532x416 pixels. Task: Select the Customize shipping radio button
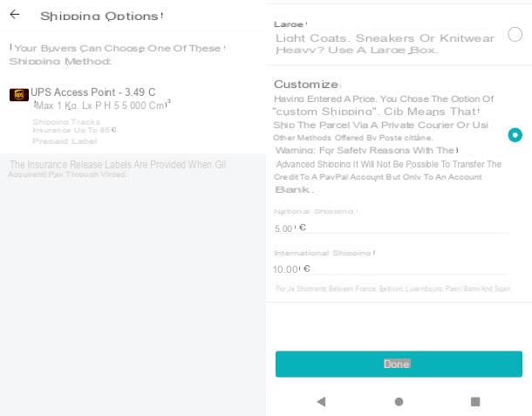515,135
